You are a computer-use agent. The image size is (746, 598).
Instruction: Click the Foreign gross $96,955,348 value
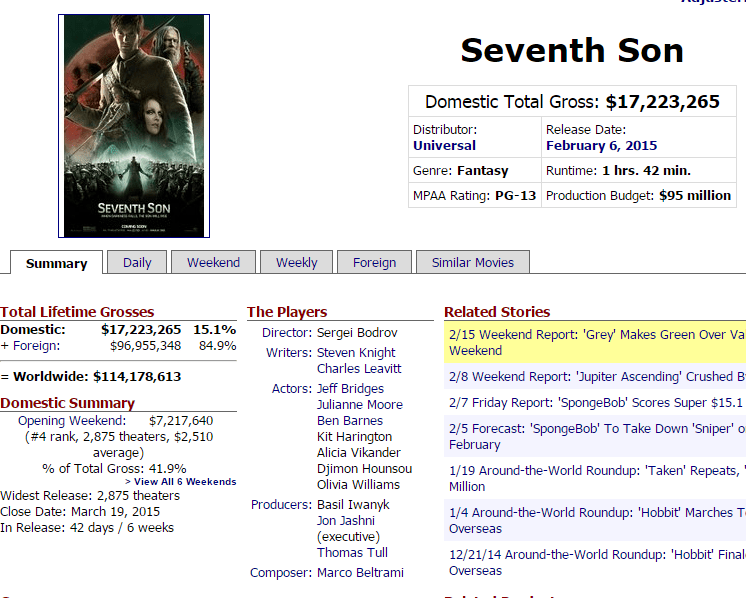tap(146, 345)
